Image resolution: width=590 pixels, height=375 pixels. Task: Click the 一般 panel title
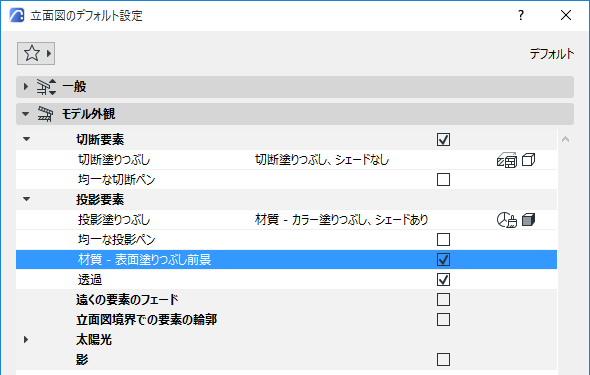tap(75, 87)
